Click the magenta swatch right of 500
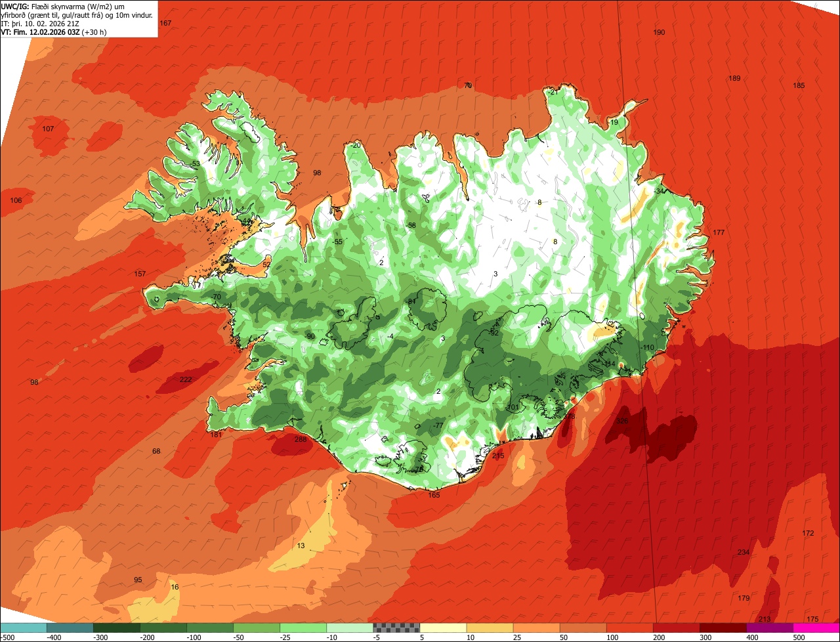This screenshot has width=840, height=642. click(x=816, y=628)
